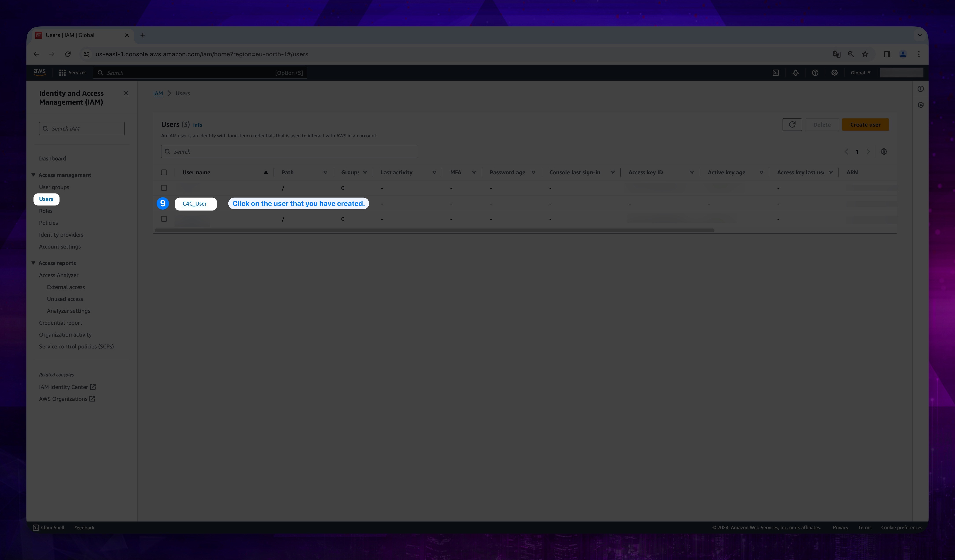Screen dimensions: 955x560
Task: Click the Create user button
Action: [865, 125]
